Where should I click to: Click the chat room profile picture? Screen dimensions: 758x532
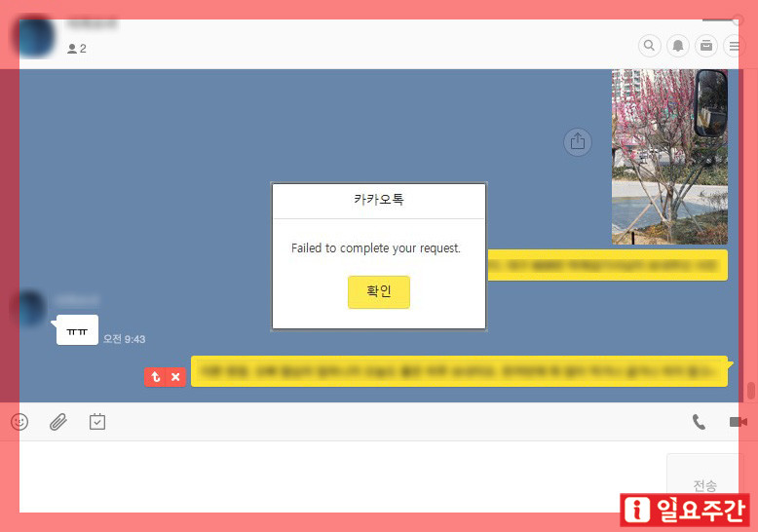click(32, 38)
